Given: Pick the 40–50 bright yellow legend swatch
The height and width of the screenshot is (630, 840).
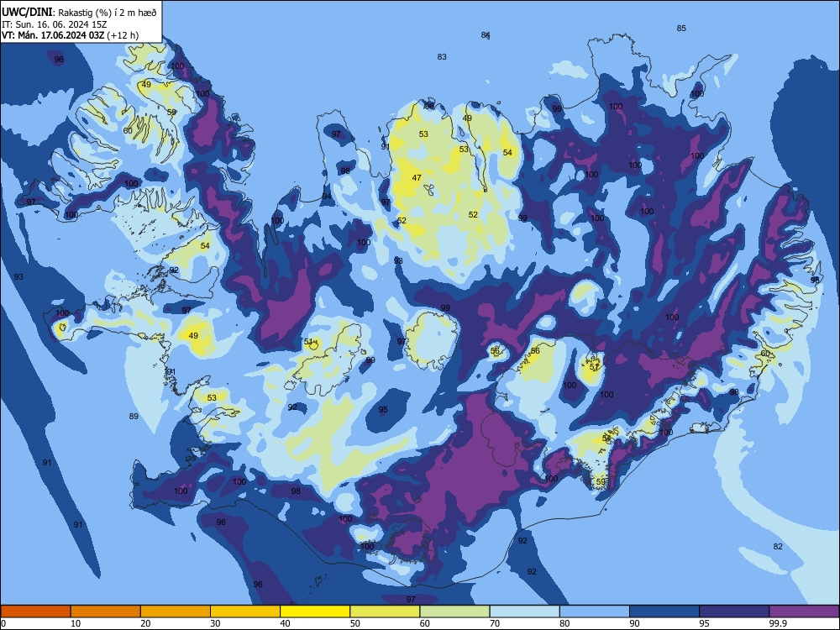Looking at the screenshot, I should click(315, 612).
